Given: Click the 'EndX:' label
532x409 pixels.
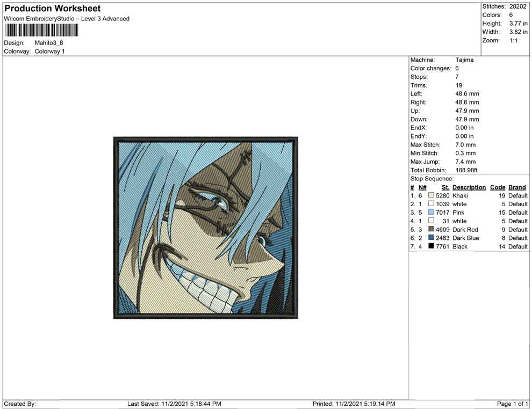Looking at the screenshot, I should click(419, 127).
